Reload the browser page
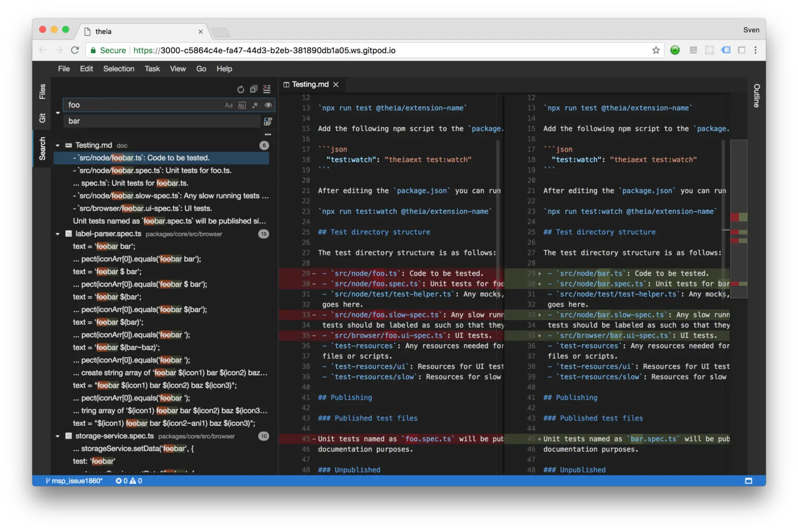The width and height of the screenshot is (798, 532). click(75, 50)
